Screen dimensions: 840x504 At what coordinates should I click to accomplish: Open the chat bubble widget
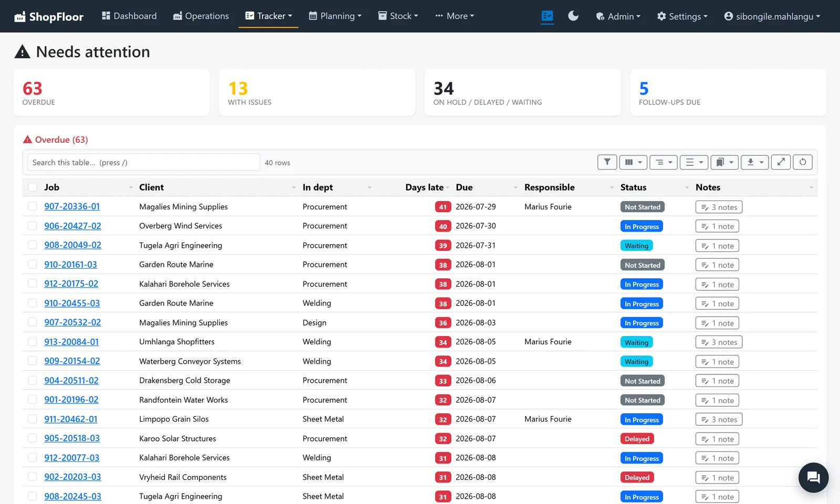pos(813,477)
